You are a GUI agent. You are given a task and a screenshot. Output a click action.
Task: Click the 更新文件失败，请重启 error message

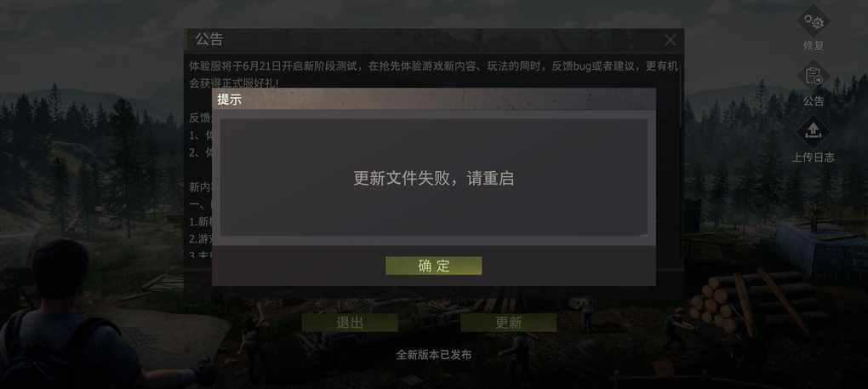coord(434,178)
